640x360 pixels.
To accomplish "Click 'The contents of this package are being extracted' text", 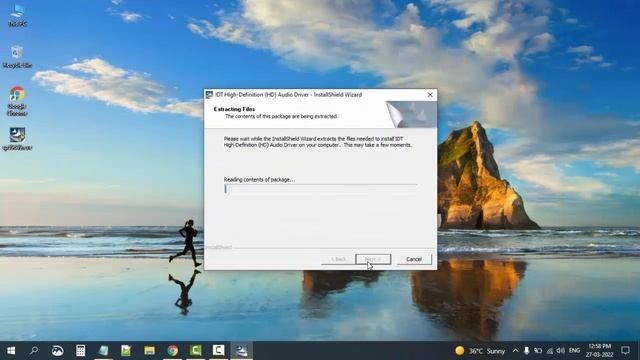I will click(282, 116).
